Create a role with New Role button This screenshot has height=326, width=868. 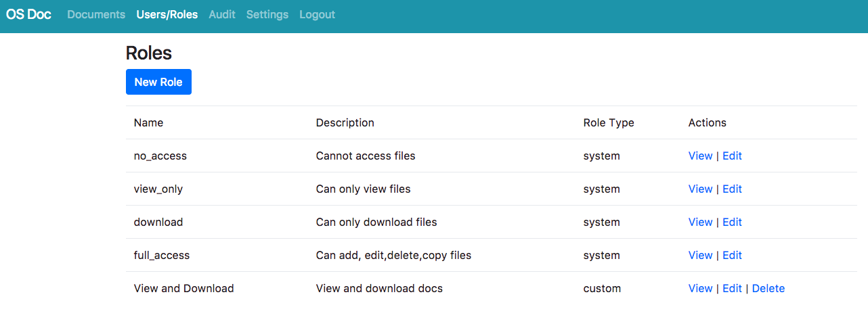click(158, 82)
